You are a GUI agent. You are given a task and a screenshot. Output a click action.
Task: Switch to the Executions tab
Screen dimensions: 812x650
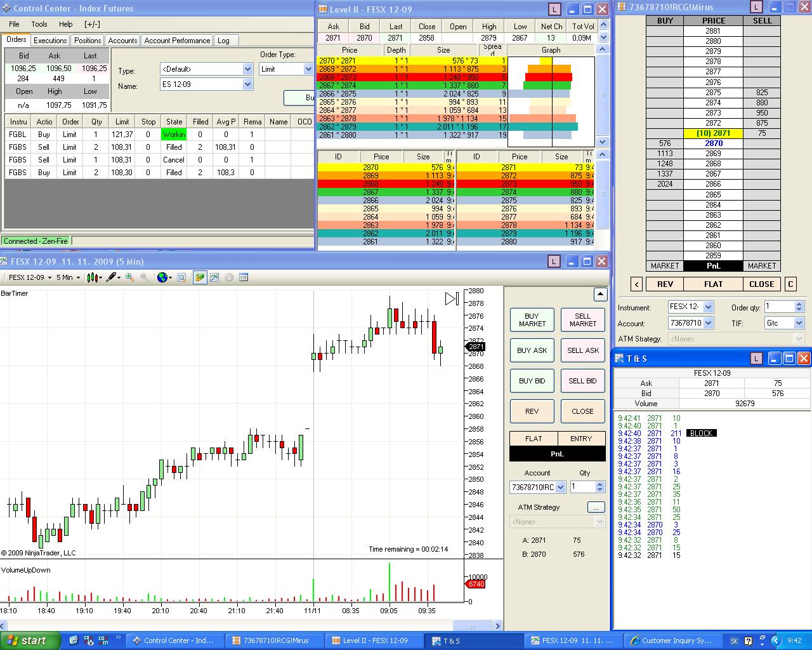click(x=50, y=41)
